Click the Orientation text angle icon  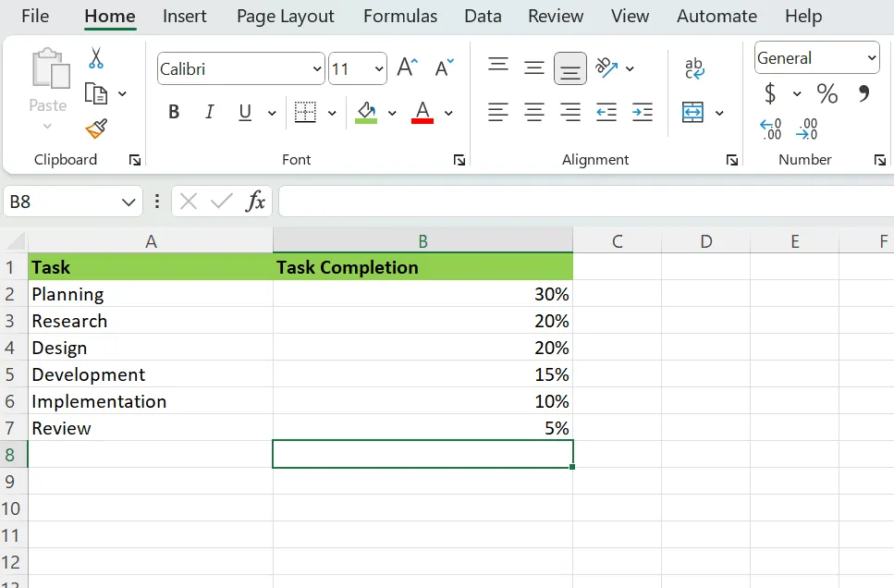(606, 67)
